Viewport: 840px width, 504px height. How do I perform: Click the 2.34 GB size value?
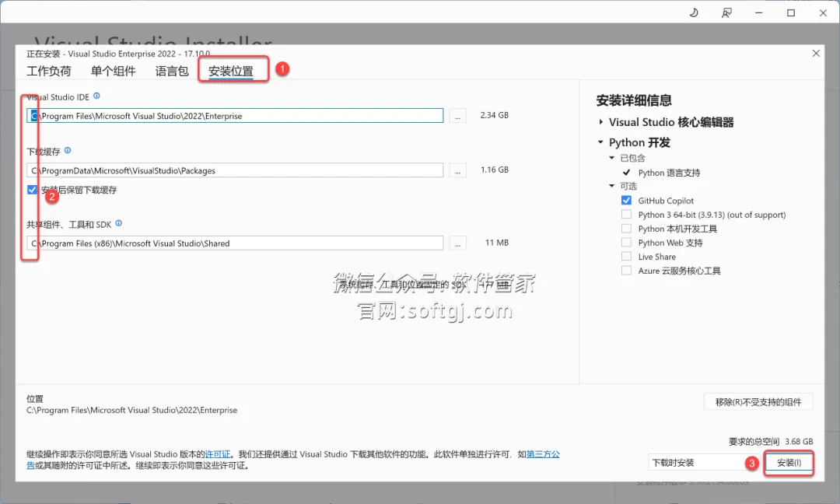[x=495, y=115]
